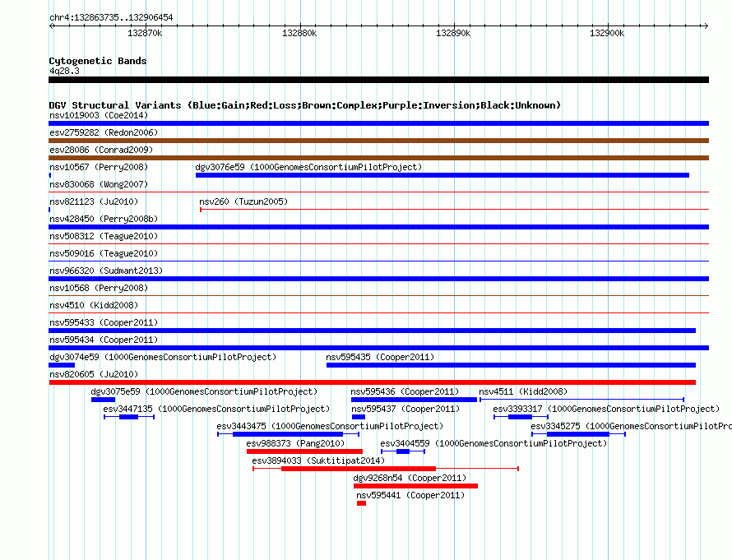
Task: Select the tiny nsv595441 red bar
Action: tap(361, 503)
